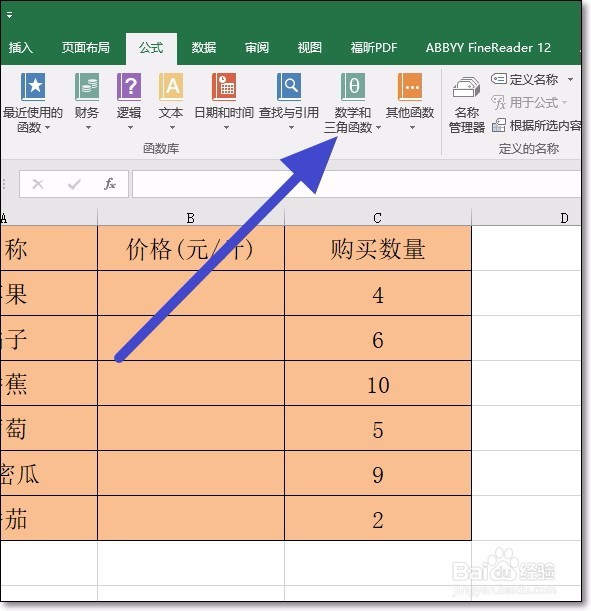Expand the 逻辑 dropdown arrow
The height and width of the screenshot is (611, 591).
click(130, 127)
